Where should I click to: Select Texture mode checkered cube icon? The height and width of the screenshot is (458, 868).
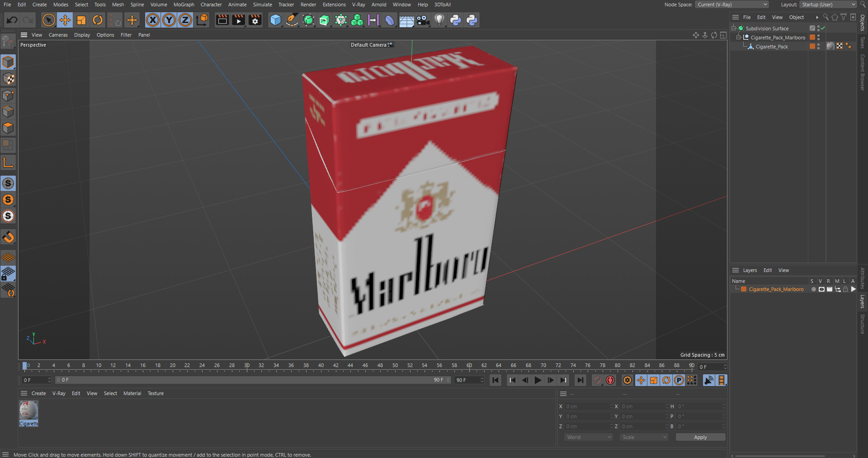click(8, 79)
